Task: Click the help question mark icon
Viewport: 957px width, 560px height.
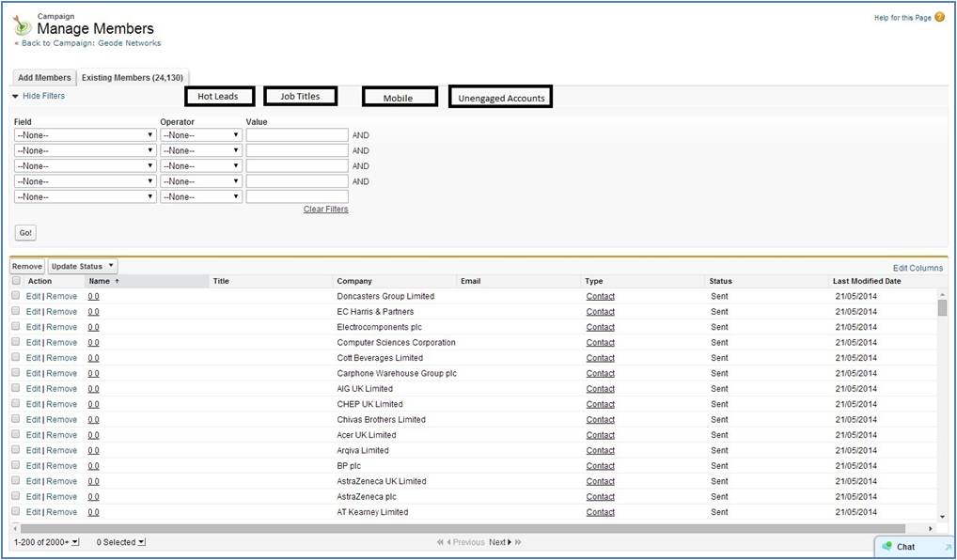Action: click(x=939, y=17)
